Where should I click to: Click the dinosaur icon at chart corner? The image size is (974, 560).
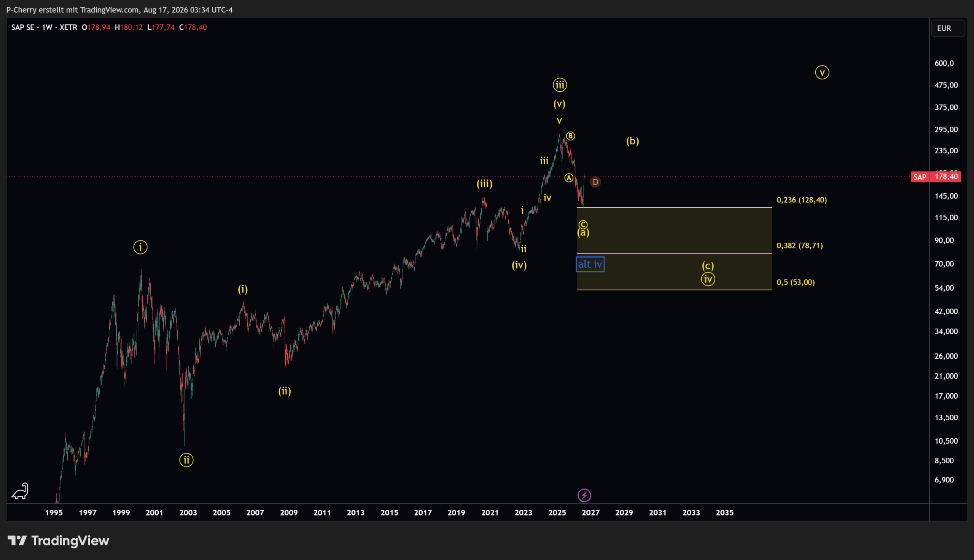[20, 491]
